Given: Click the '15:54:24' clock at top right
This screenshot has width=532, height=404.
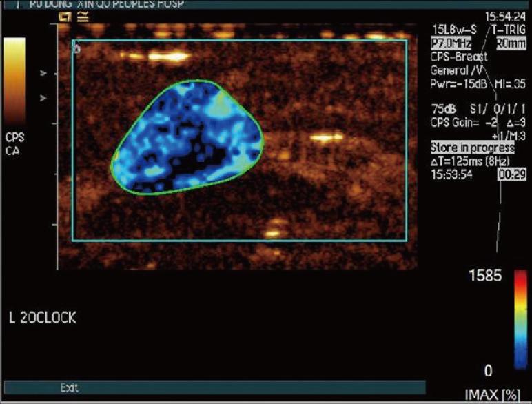Looking at the screenshot, I should click(505, 17).
